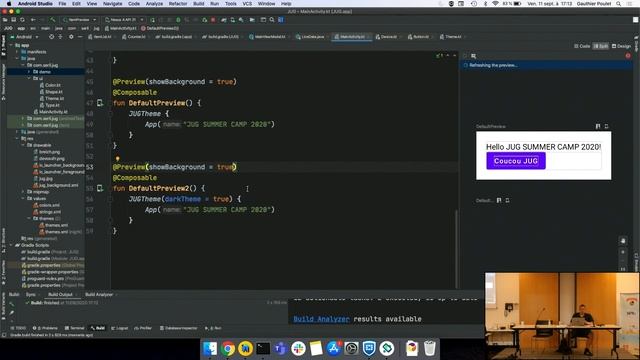Click the run gutter icon beside DefaultPreview2
This screenshot has width=640, height=360.
tap(100, 188)
